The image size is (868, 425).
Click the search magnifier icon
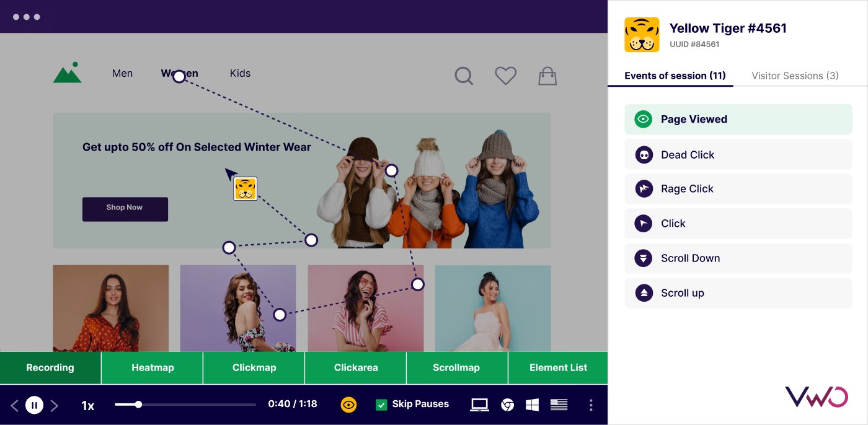pos(464,76)
